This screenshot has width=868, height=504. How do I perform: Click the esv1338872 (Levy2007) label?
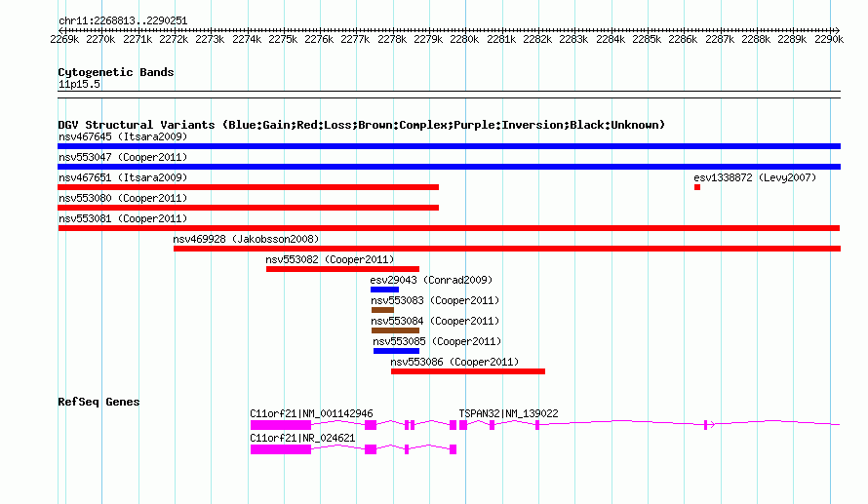pyautogui.click(x=755, y=177)
